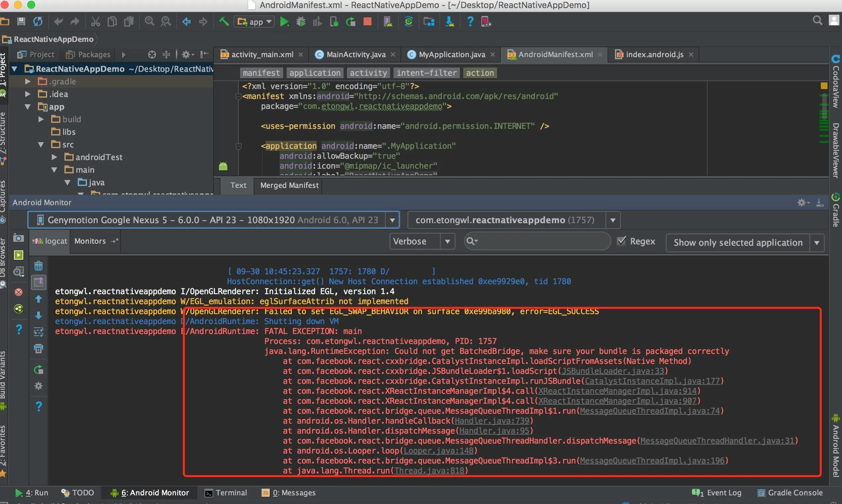Image resolution: width=842 pixels, height=504 pixels.
Task: Click the Cut scissors icon
Action: pyautogui.click(x=95, y=22)
